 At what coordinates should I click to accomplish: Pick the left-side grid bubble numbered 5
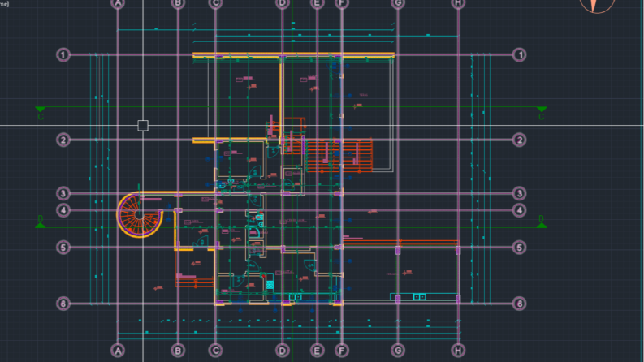[x=63, y=248]
